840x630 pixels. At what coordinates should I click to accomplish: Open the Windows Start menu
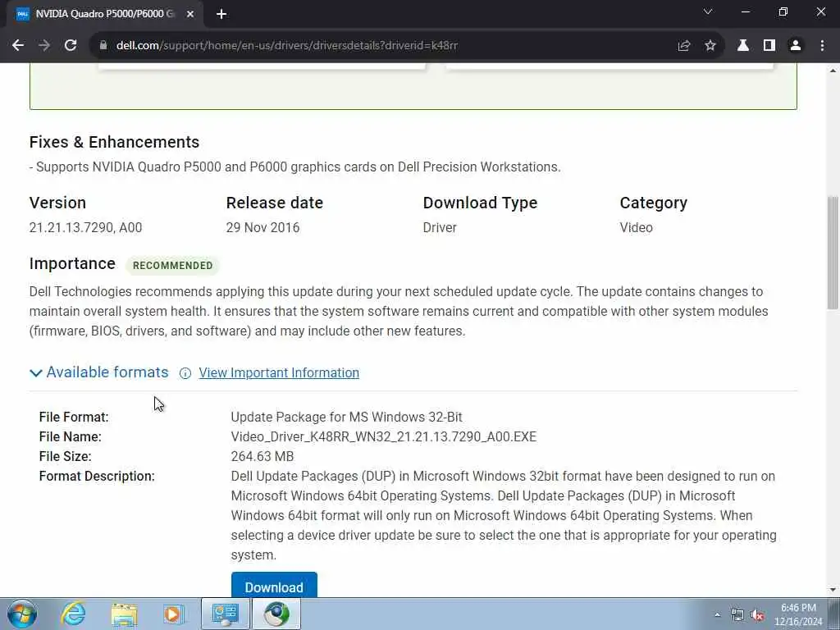tap(22, 614)
